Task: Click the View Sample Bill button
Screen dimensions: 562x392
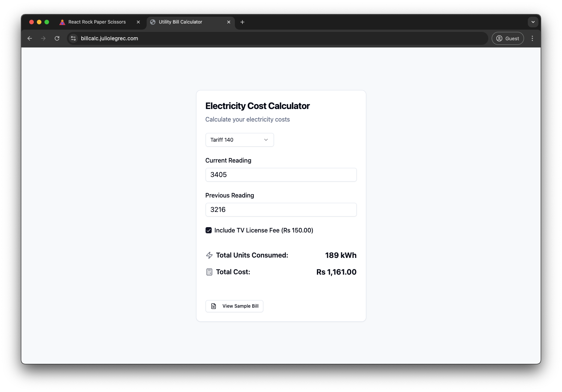Action: point(234,306)
